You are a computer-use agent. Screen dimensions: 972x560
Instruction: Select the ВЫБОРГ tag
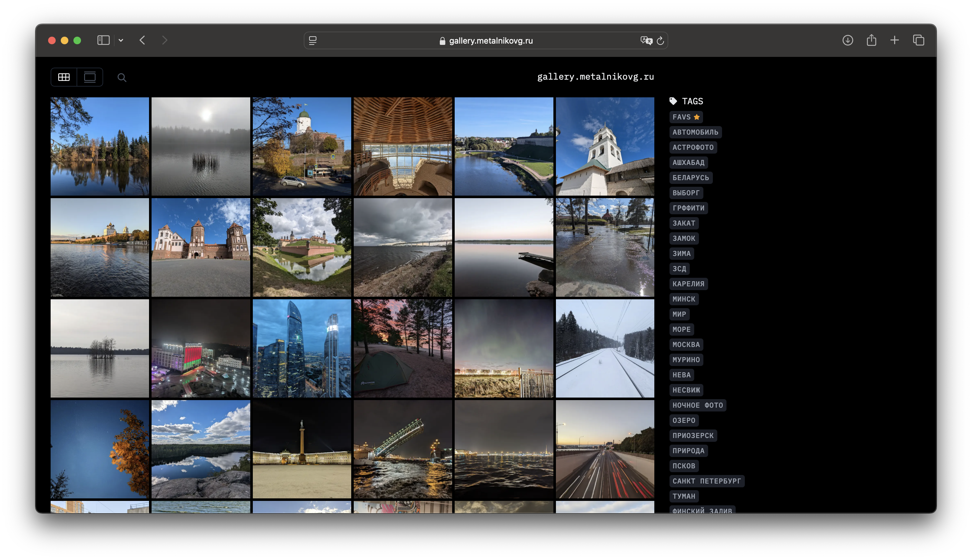(686, 193)
